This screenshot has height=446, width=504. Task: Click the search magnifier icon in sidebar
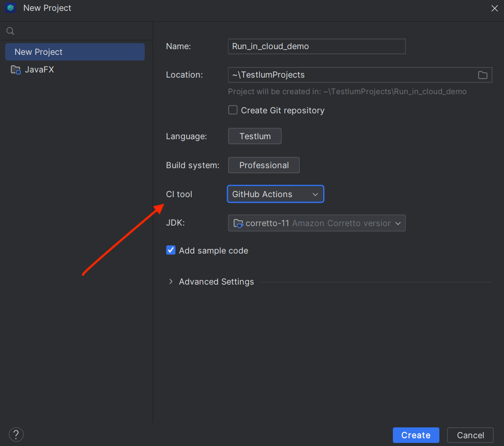coord(10,31)
